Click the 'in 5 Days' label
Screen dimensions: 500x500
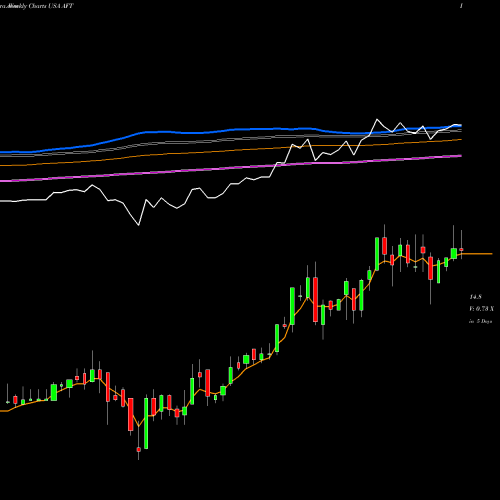pos(481,321)
